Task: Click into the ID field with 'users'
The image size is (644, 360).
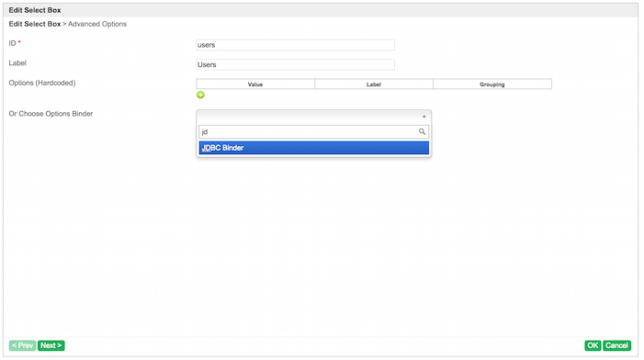Action: pyautogui.click(x=295, y=45)
